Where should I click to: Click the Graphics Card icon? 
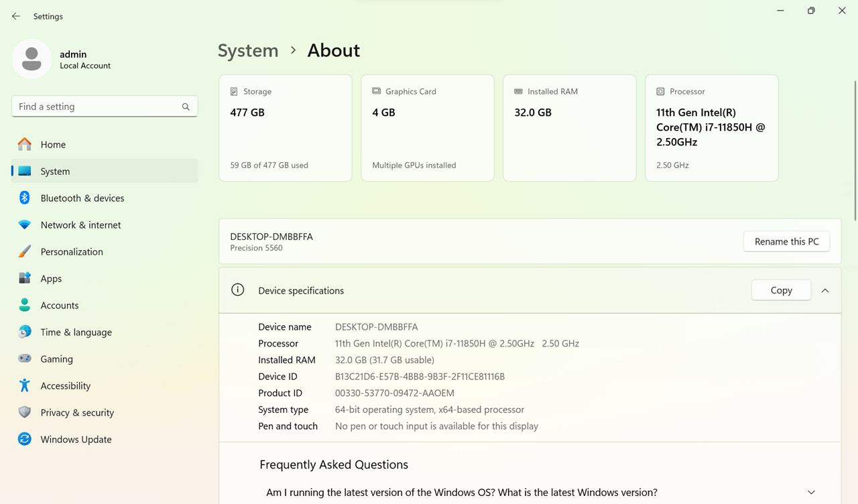(376, 91)
